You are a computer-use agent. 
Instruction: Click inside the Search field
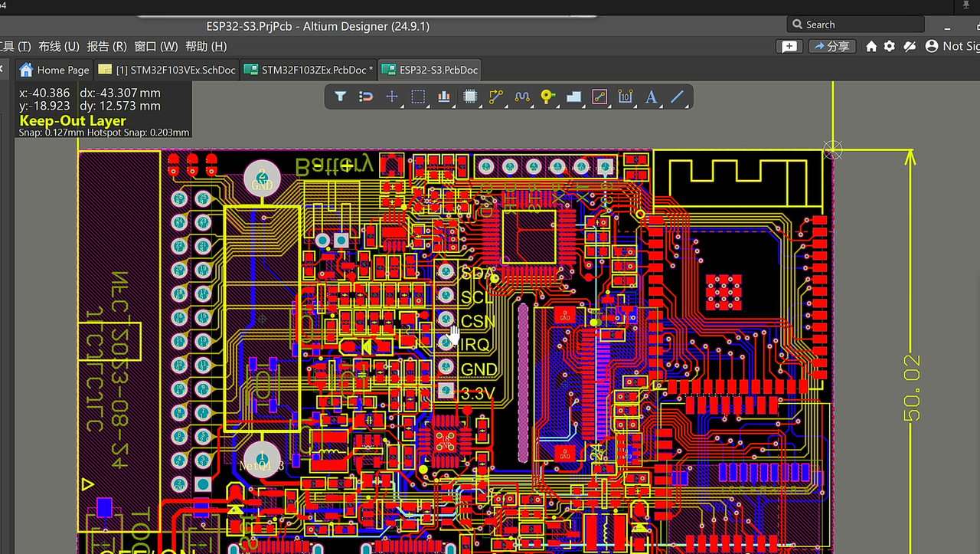point(855,24)
